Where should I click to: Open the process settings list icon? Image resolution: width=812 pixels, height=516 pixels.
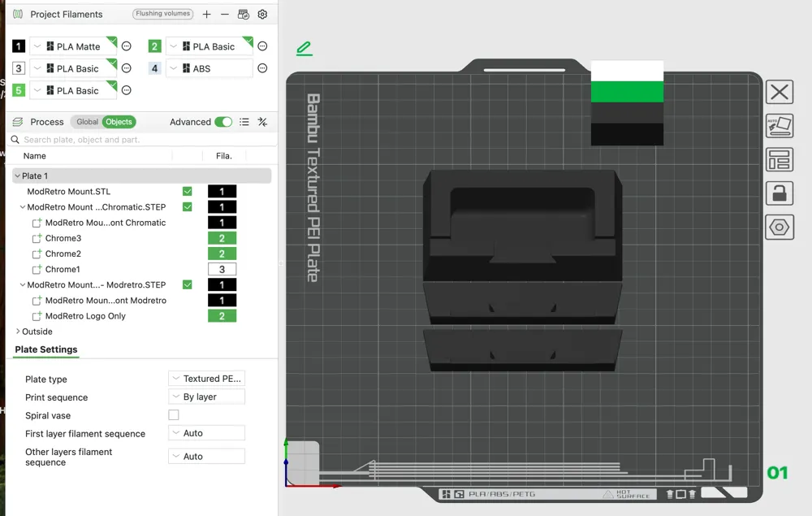click(244, 122)
